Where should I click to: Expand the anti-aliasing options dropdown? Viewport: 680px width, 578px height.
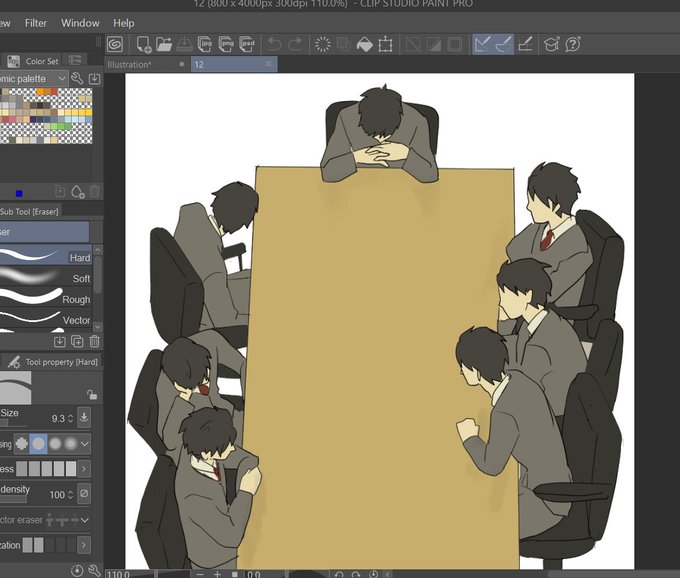pyautogui.click(x=85, y=444)
